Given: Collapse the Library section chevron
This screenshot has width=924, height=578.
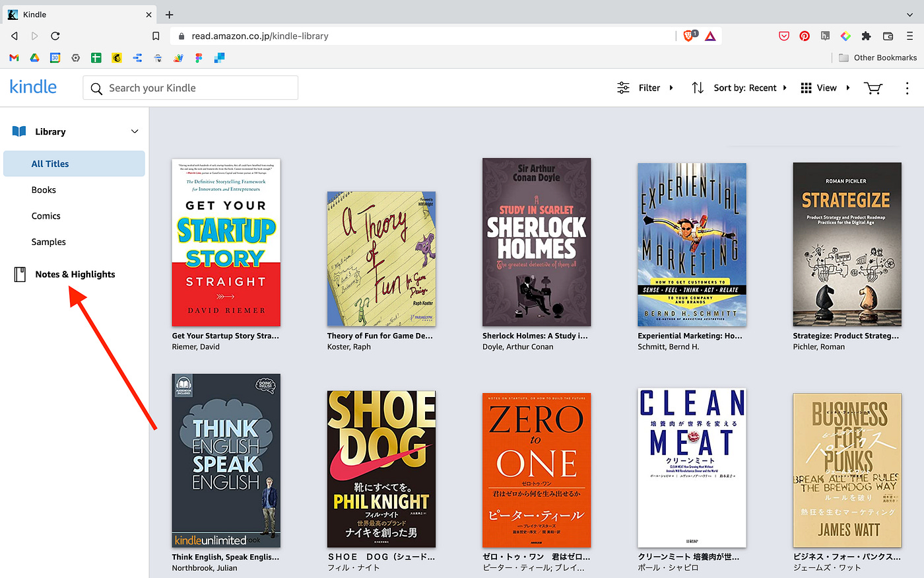Looking at the screenshot, I should [135, 131].
